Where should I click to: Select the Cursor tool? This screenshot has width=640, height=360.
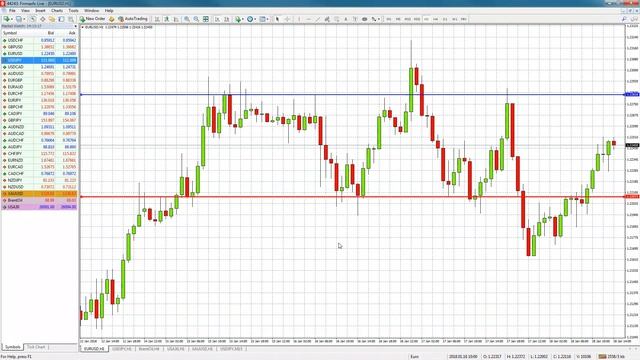(277, 19)
